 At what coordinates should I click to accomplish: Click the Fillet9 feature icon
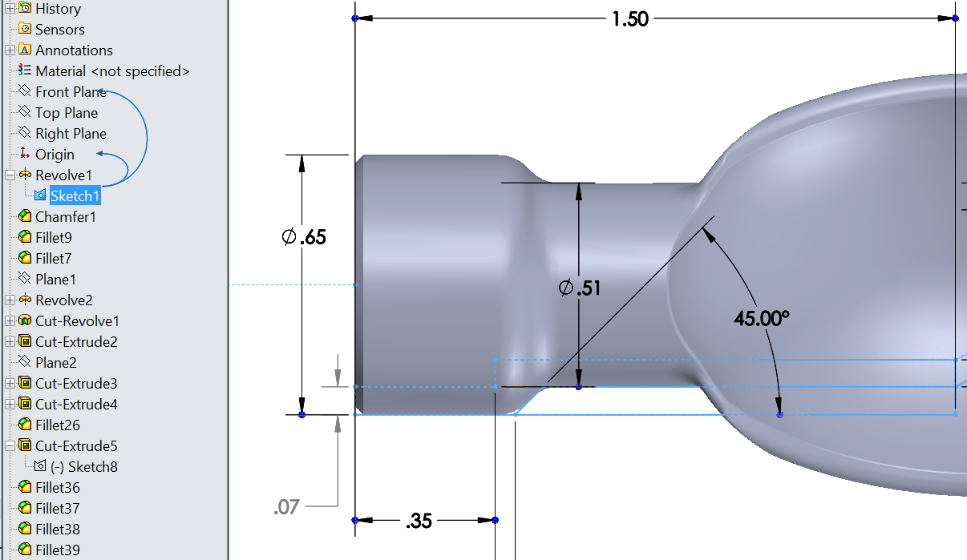[x=24, y=237]
